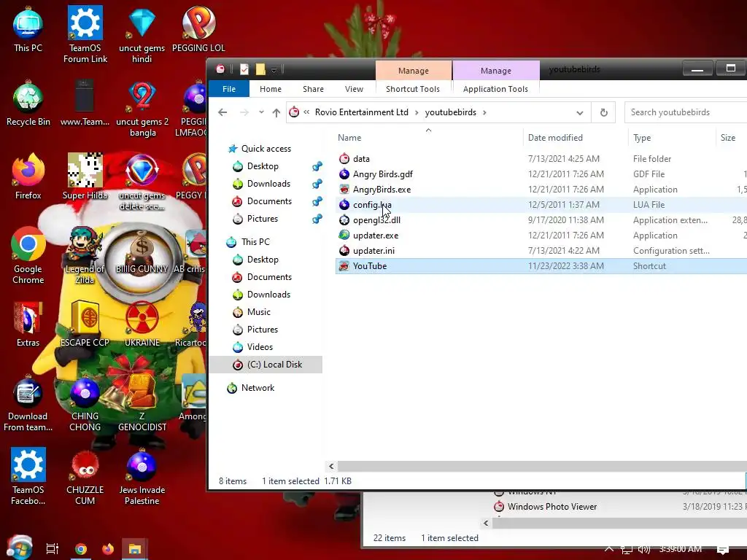Click Rovio Entertainment Ltd in address bar

pos(362,112)
